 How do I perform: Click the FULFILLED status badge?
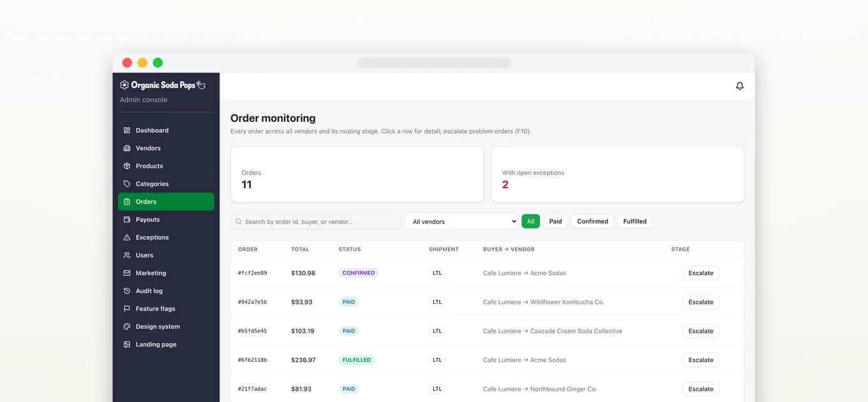pos(357,360)
